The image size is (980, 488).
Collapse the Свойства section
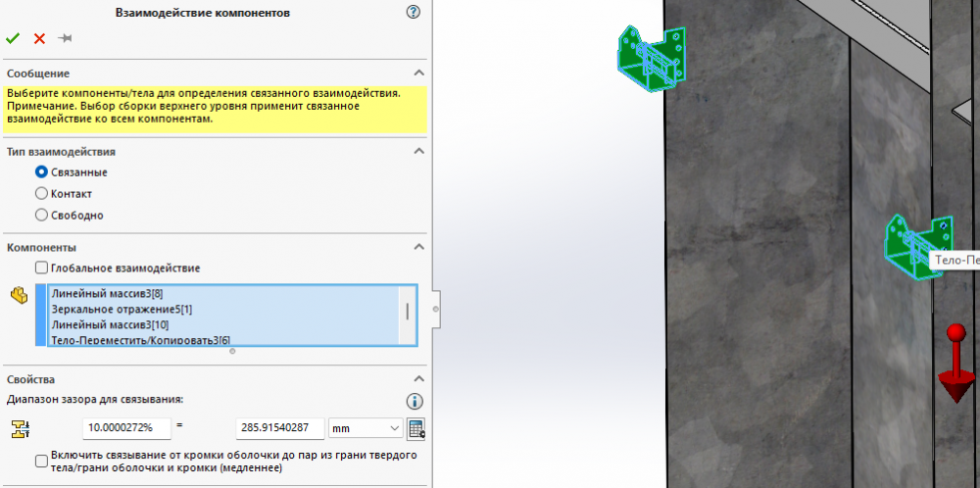coord(418,379)
